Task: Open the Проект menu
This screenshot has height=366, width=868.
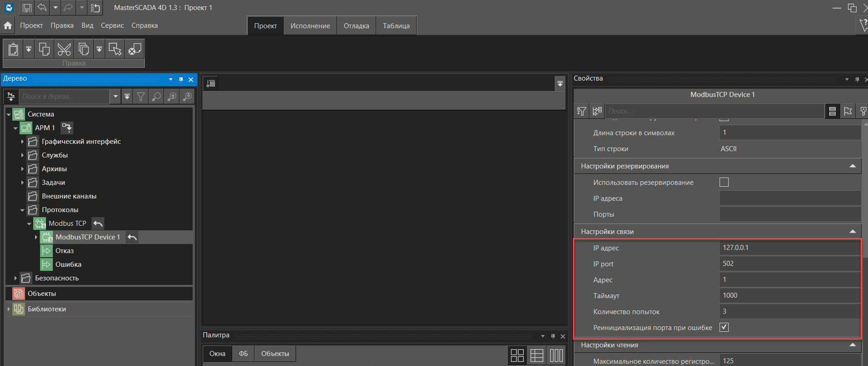Action: point(31,25)
